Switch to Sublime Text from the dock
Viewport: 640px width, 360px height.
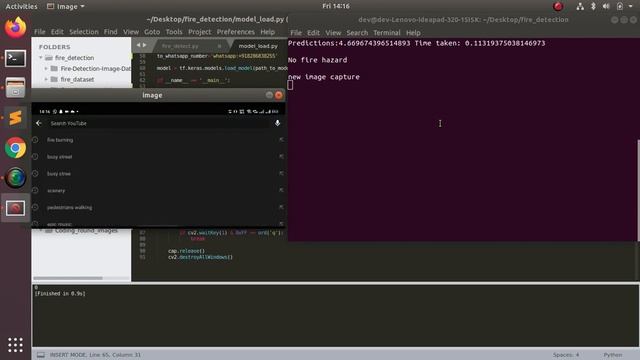(16, 118)
